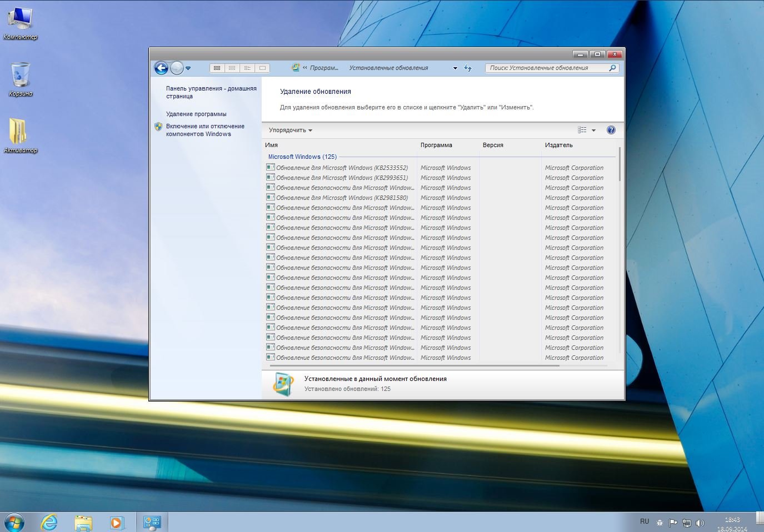Collapse the «Microsoft Windows (125)» group

[x=302, y=157]
